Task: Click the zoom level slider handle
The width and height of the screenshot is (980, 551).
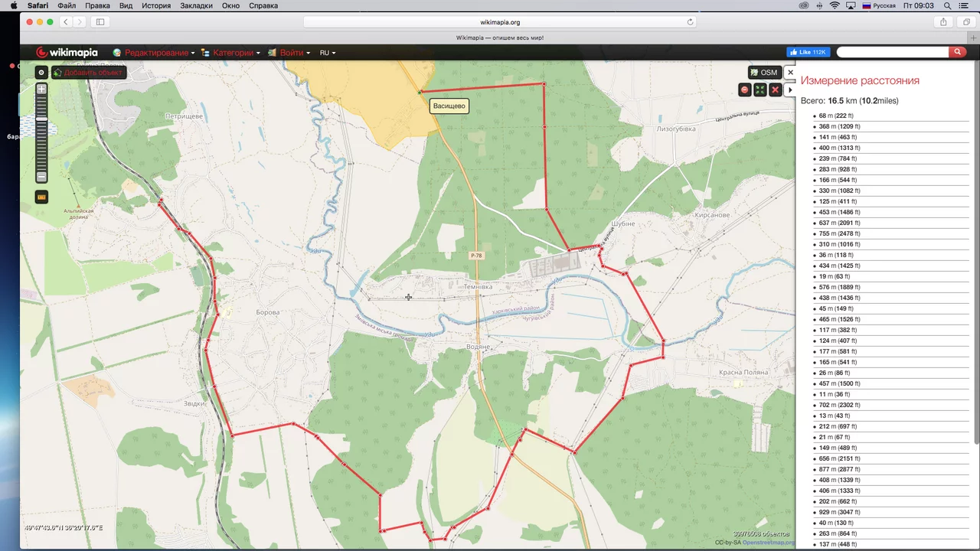Action: click(x=41, y=119)
